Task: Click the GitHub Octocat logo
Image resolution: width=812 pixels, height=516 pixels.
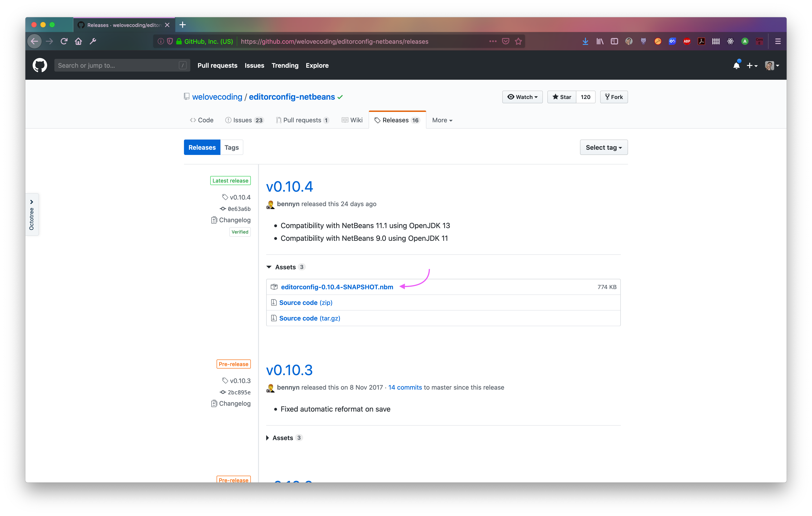Action: (x=40, y=65)
